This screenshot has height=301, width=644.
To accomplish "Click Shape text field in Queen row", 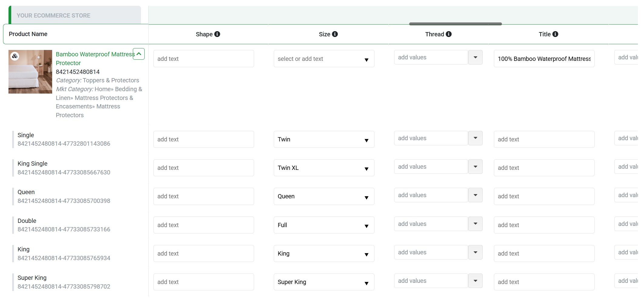I will 204,196.
